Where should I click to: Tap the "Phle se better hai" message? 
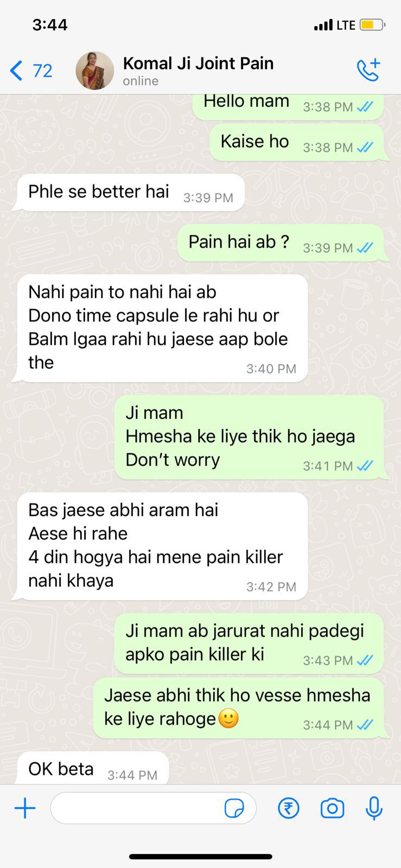[130, 193]
